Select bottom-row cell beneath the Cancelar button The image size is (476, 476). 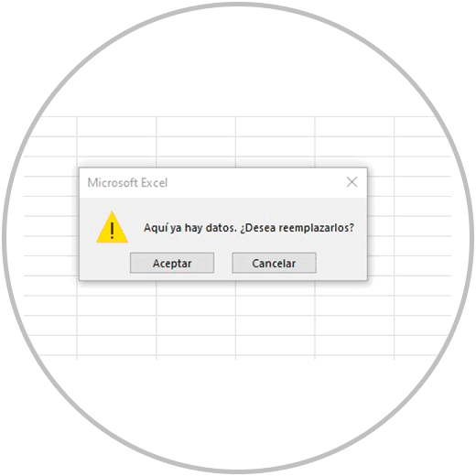tap(276, 345)
